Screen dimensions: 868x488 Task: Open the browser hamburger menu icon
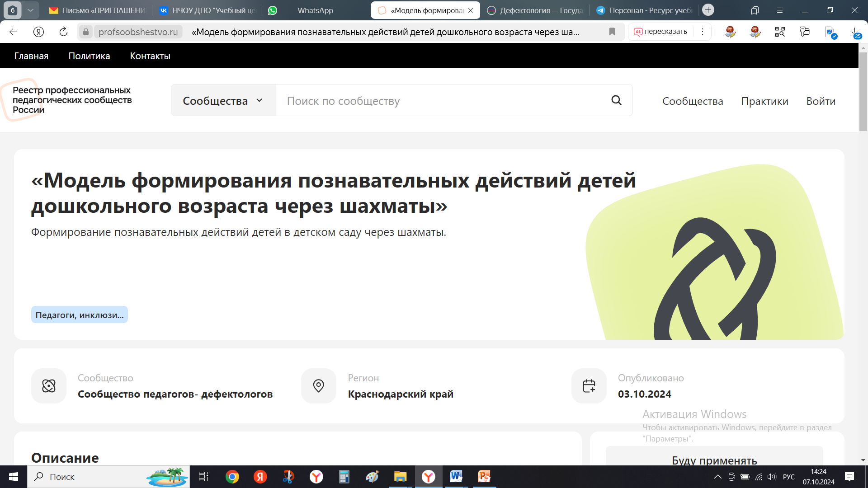[780, 10]
